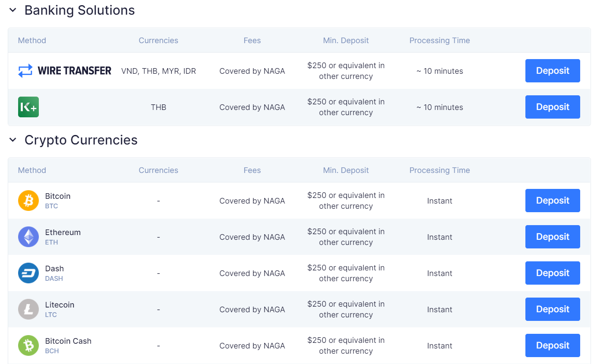Click the ETH ticker label
597x364 pixels.
coord(51,242)
